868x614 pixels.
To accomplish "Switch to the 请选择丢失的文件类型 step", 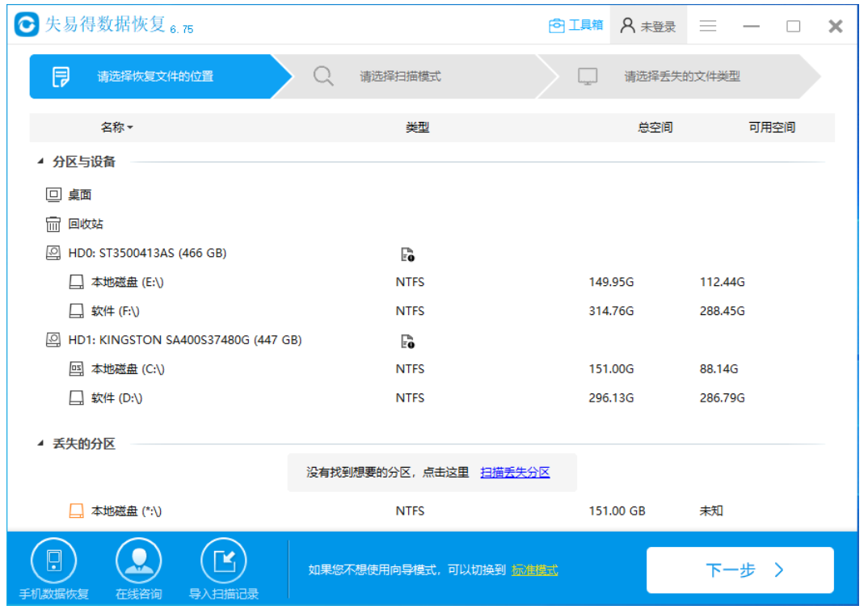I will [x=681, y=75].
